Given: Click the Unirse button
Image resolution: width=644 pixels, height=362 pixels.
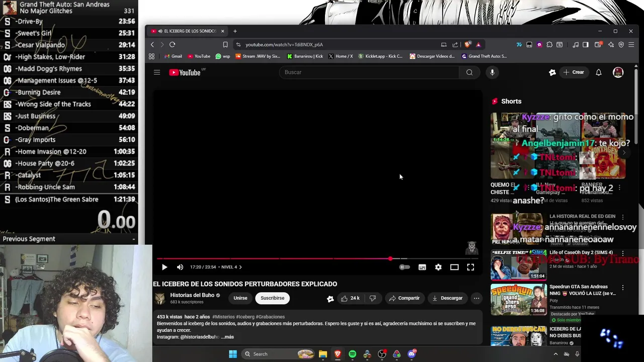Looking at the screenshot, I should (x=240, y=298).
